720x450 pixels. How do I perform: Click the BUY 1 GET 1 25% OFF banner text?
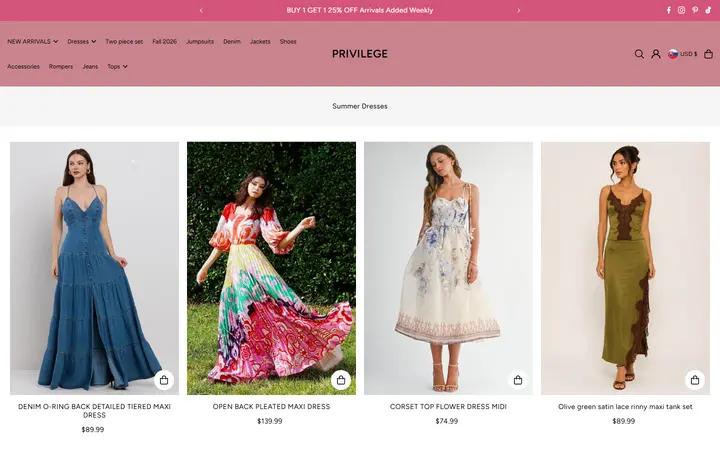[x=360, y=10]
